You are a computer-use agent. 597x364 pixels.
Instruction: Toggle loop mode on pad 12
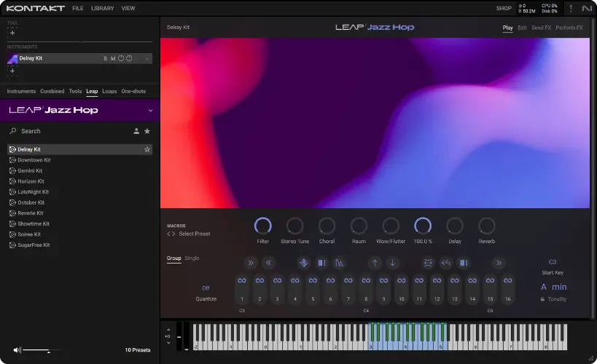point(437,281)
